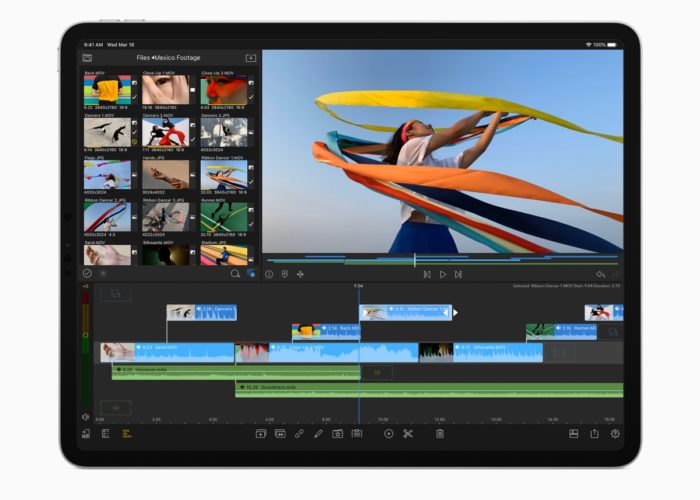Add clip with insert-to-timeline icon
Screen dimensions: 700x500
[261, 433]
